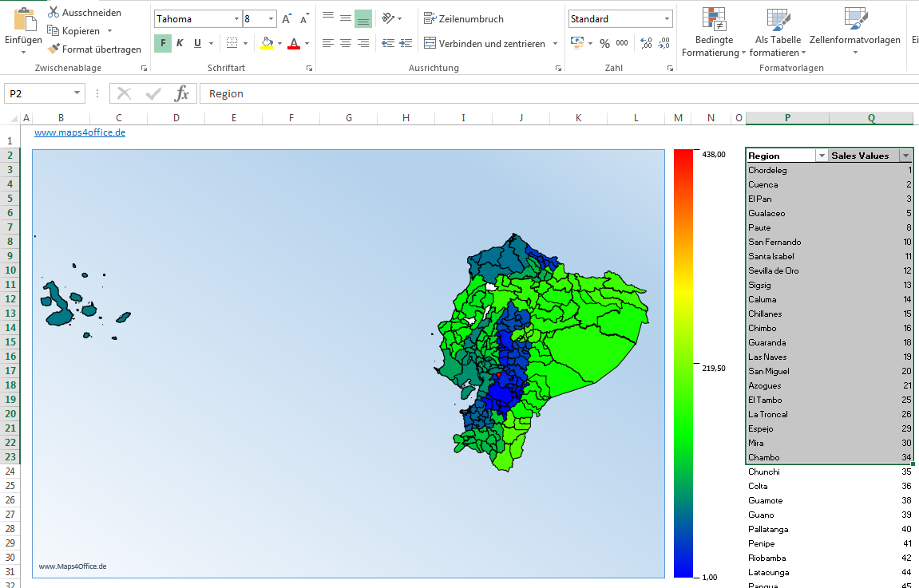Viewport: 919px width, 588px height.
Task: Open the www.maps4office.de link
Action: click(x=80, y=133)
